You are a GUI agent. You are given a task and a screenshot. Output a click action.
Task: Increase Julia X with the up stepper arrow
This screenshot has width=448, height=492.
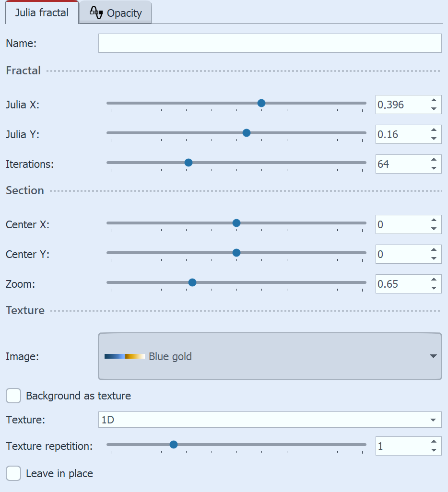(x=433, y=100)
